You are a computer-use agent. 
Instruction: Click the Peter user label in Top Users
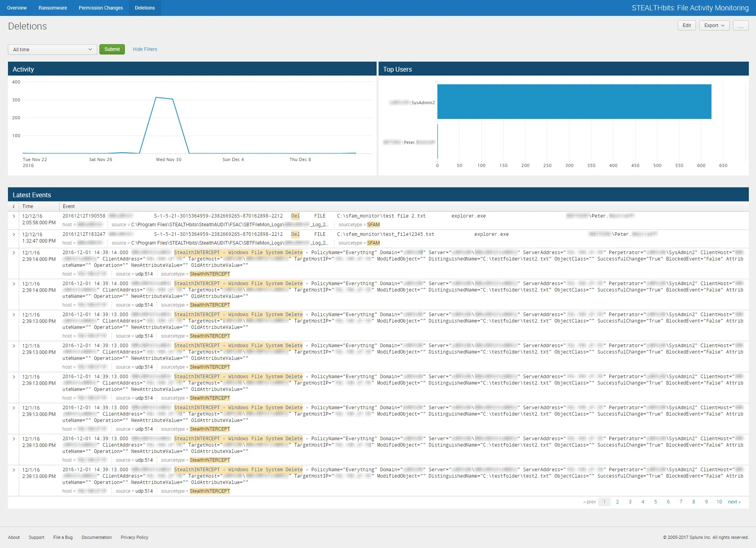(x=409, y=142)
